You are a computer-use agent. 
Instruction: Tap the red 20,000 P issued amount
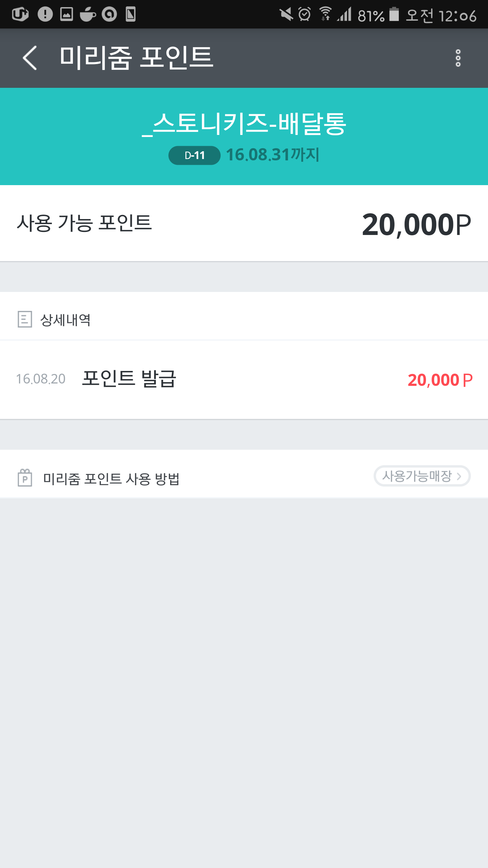(440, 380)
